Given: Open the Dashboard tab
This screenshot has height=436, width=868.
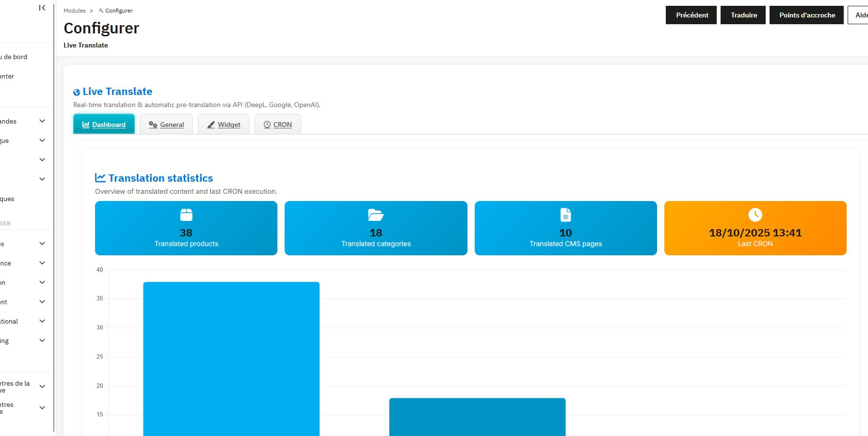Looking at the screenshot, I should pyautogui.click(x=104, y=124).
